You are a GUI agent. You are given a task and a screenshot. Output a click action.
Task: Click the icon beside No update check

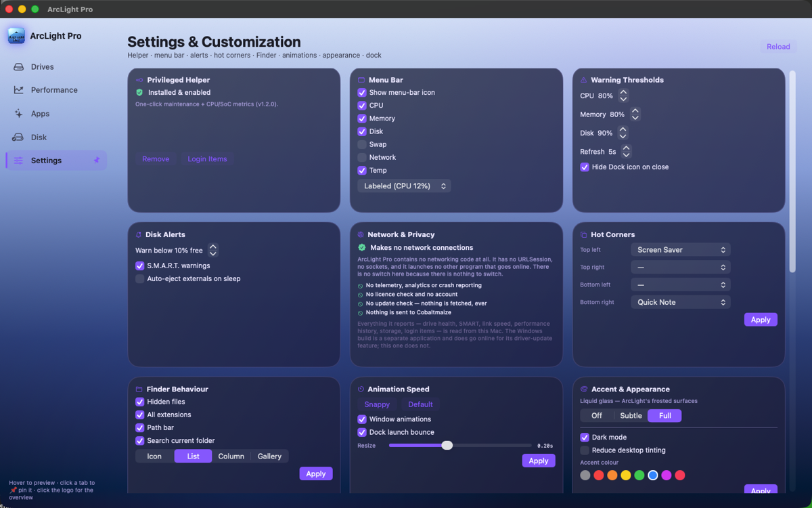point(361,303)
